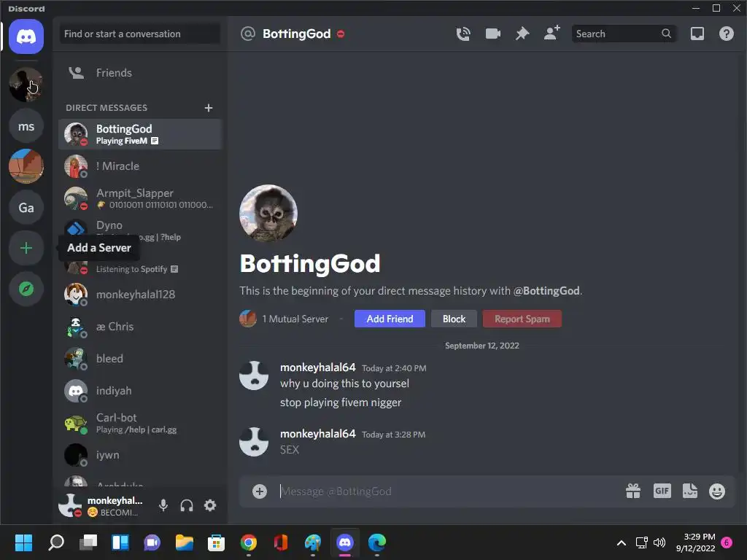Open the æ Chris conversation
This screenshot has width=747, height=560.
pyautogui.click(x=140, y=327)
